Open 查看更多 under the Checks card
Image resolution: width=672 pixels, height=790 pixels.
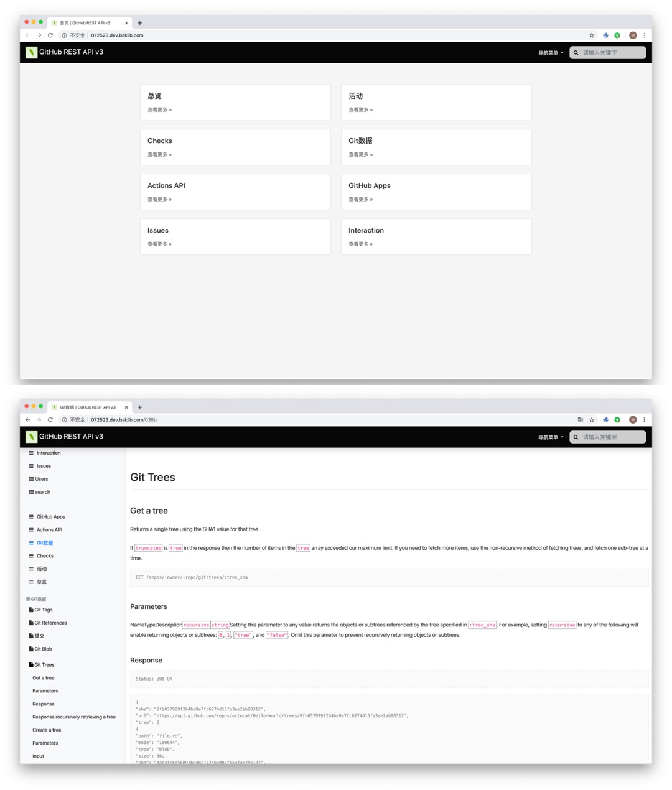pyautogui.click(x=159, y=155)
